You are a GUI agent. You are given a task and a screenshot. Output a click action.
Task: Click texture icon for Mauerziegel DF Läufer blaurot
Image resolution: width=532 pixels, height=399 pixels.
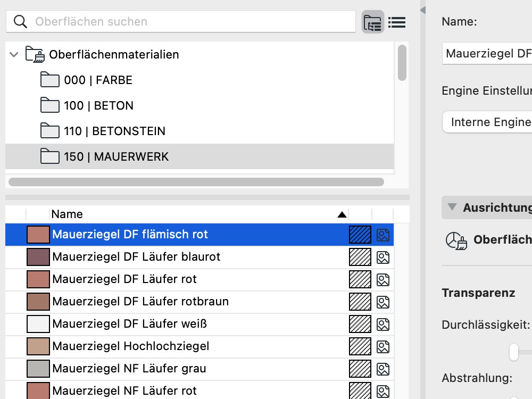(383, 257)
